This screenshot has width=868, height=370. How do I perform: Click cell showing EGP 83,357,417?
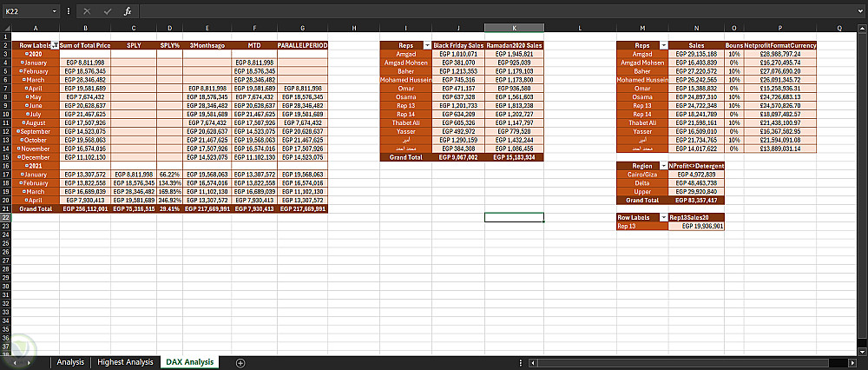coord(696,200)
